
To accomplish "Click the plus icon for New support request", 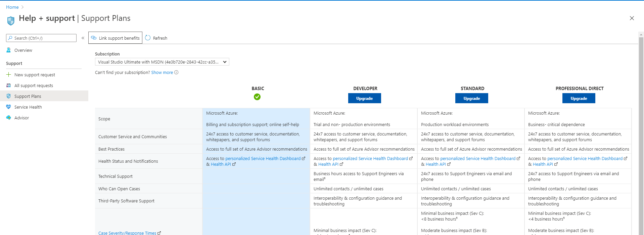I will tap(9, 75).
